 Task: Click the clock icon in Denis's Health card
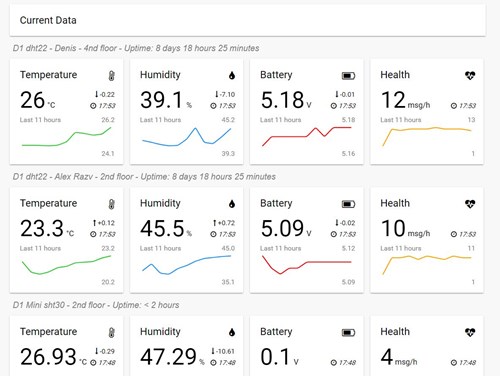pos(454,106)
